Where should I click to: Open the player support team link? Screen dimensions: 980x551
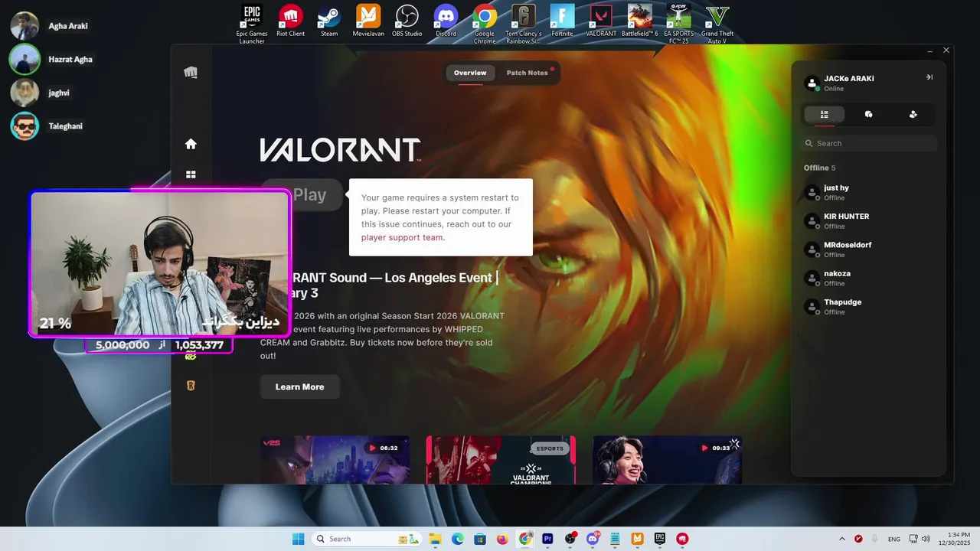click(x=402, y=237)
